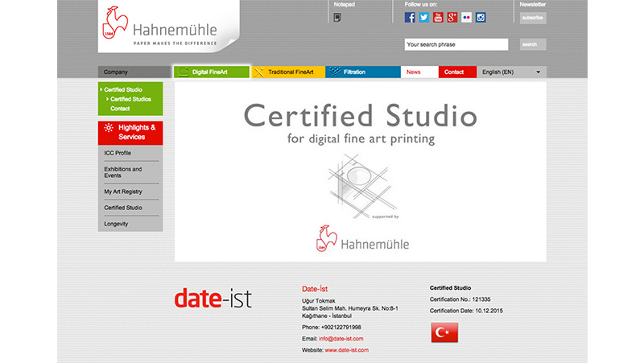Open the Digital FineArt tab

pyautogui.click(x=212, y=72)
